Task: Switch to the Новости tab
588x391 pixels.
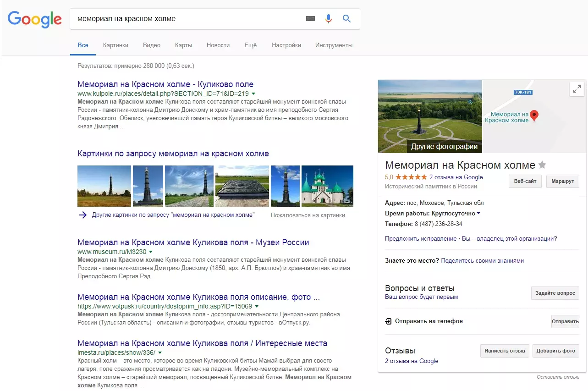Action: point(218,45)
